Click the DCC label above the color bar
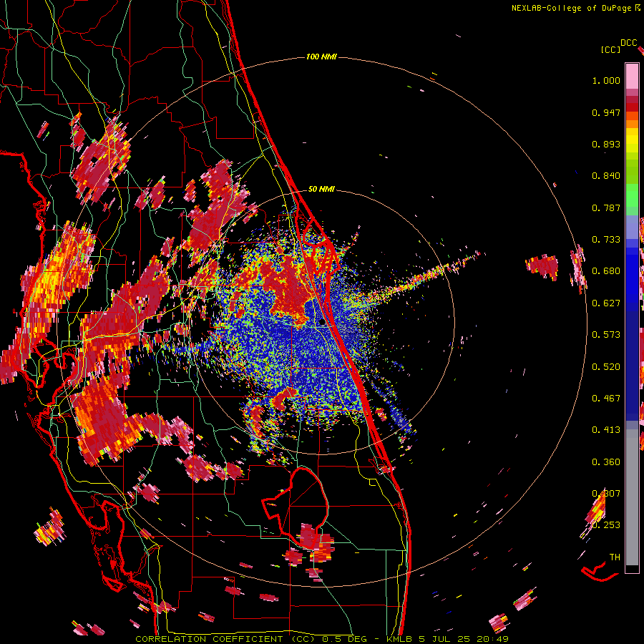This screenshot has width=644, height=644. [x=628, y=43]
